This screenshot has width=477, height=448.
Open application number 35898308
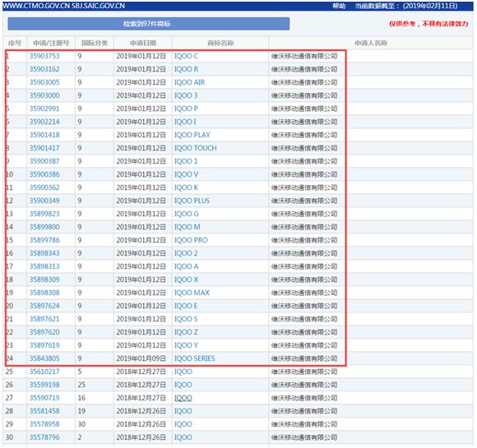[x=44, y=293]
